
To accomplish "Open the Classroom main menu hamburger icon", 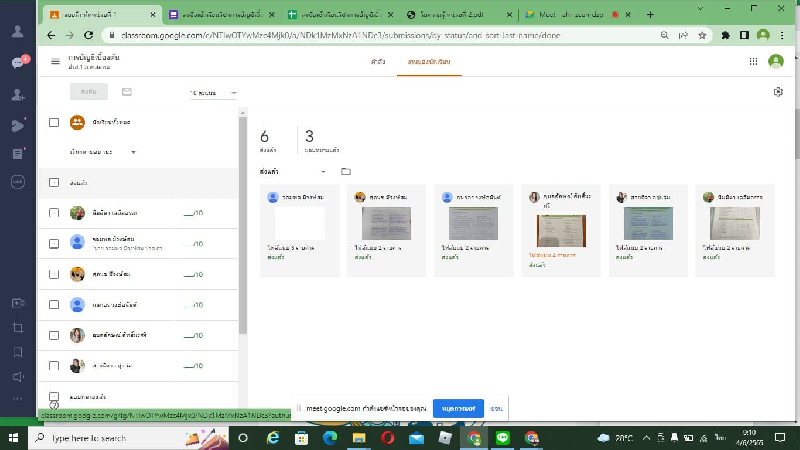I will (x=55, y=62).
